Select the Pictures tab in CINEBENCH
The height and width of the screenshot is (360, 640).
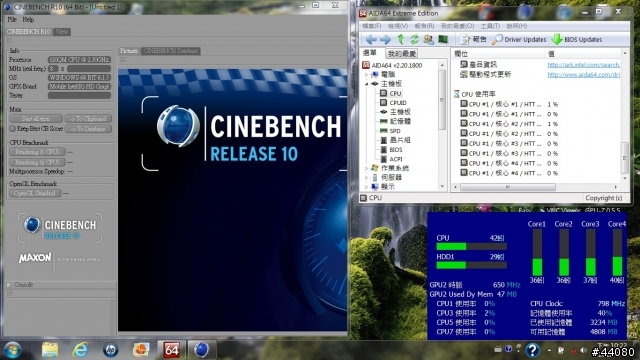tap(129, 51)
